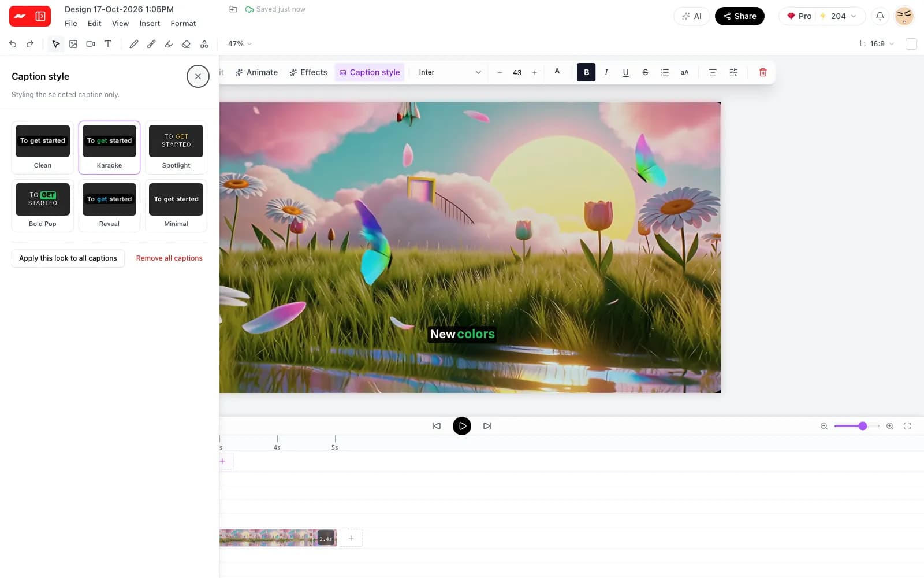Close the Caption style panel

(198, 76)
